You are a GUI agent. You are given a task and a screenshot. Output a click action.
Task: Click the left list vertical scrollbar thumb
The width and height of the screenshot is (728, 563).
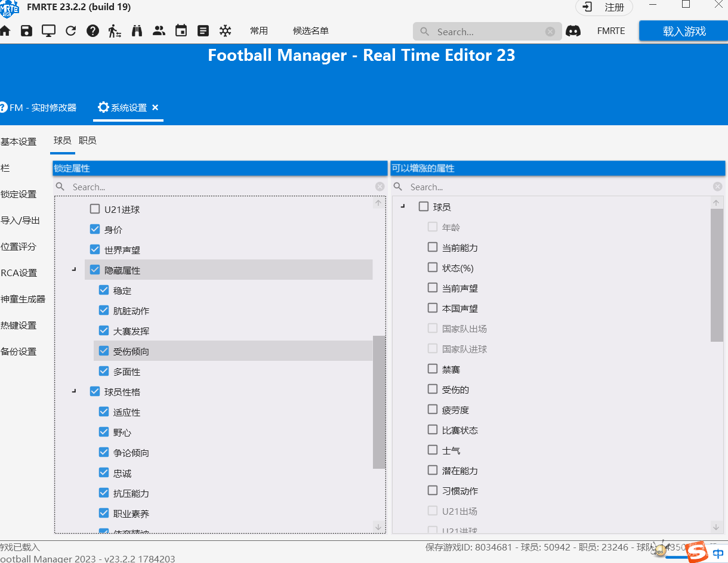pyautogui.click(x=379, y=401)
